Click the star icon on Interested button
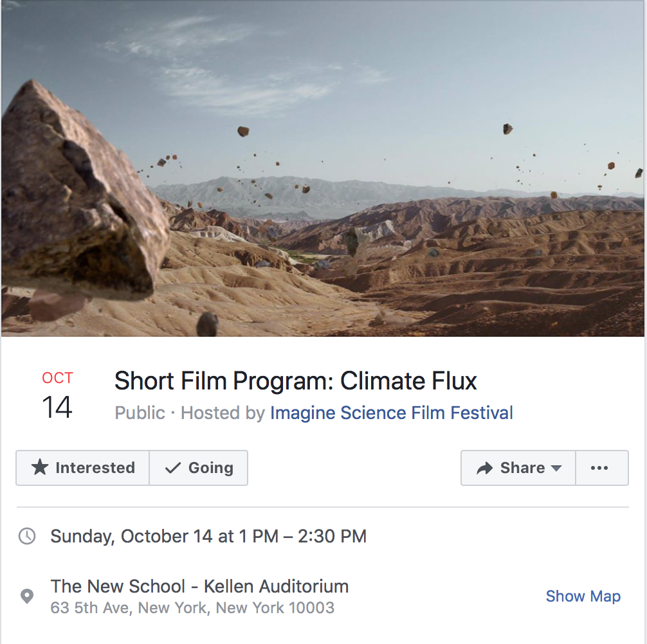647x644 pixels. (x=40, y=467)
